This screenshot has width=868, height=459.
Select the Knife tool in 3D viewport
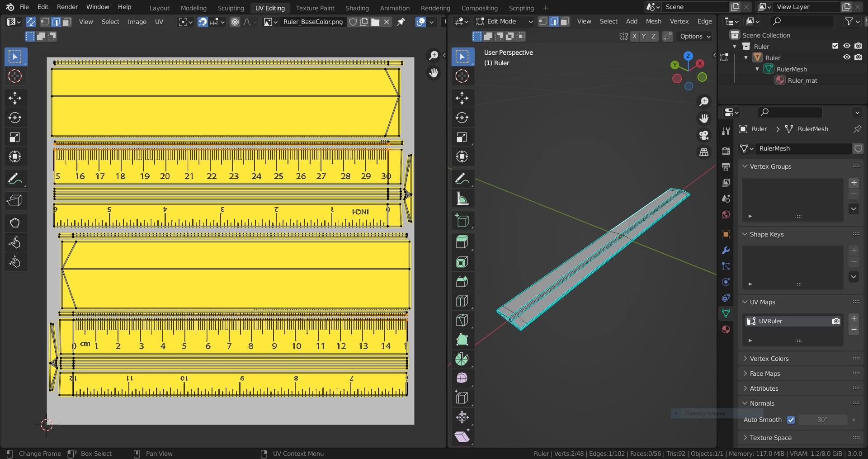click(x=462, y=320)
